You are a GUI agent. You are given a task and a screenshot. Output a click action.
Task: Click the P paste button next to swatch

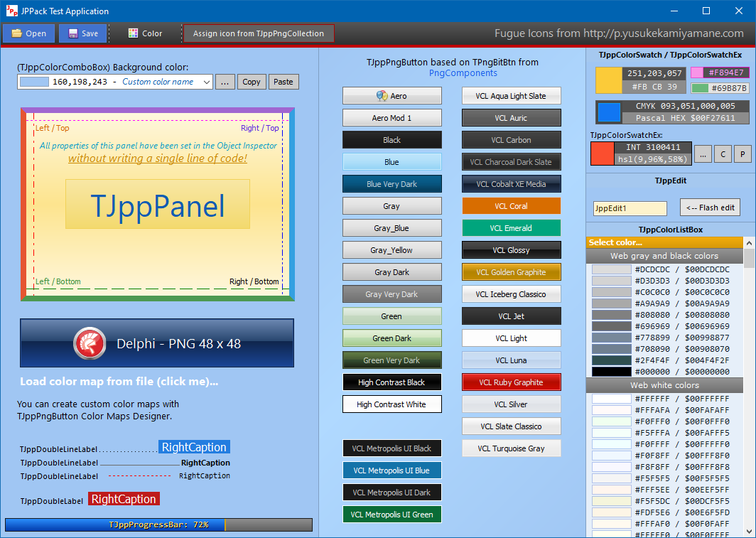[742, 154]
